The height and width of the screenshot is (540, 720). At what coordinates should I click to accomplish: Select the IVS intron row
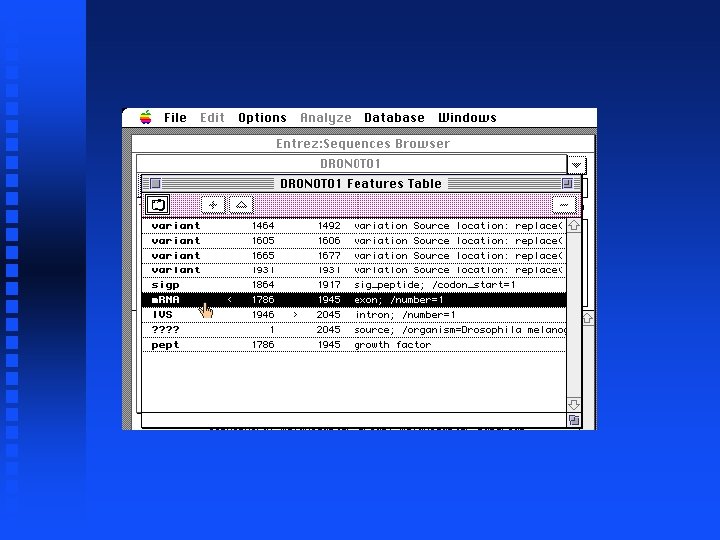click(x=354, y=315)
